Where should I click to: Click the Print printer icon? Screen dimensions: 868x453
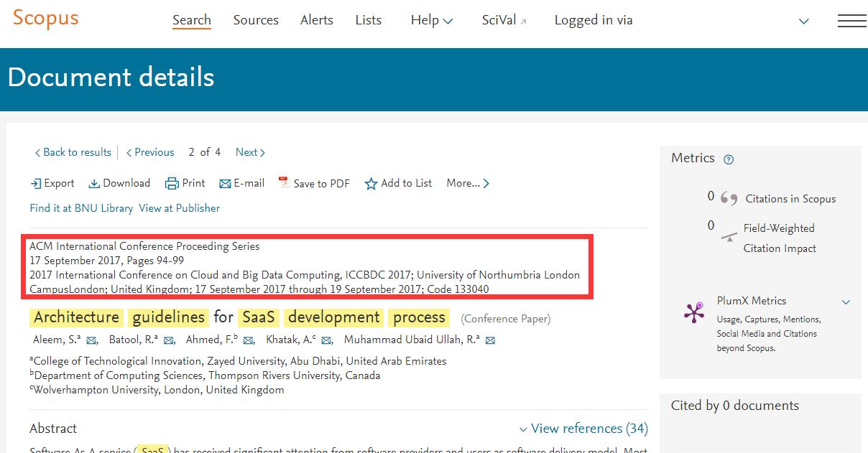[172, 184]
